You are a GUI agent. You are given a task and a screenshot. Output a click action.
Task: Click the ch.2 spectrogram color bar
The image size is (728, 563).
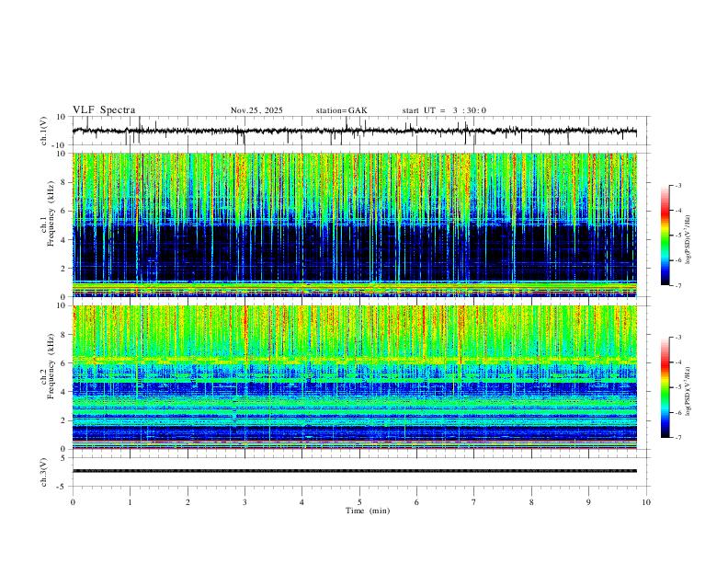click(x=665, y=387)
